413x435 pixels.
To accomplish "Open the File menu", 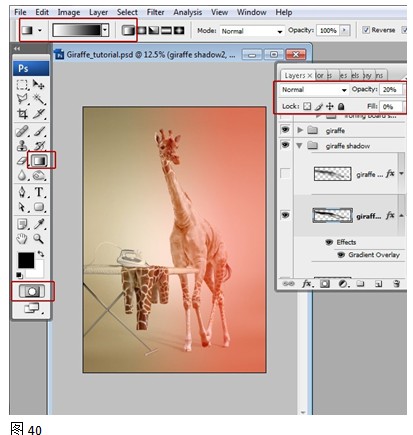I will 20,12.
